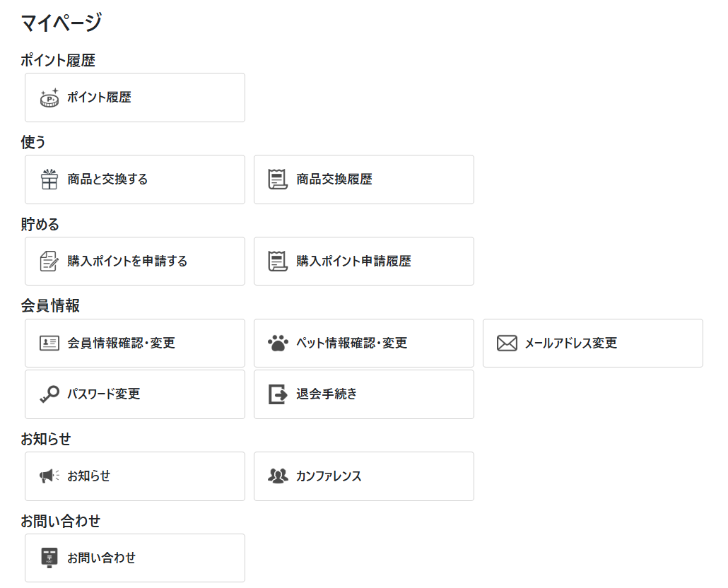Go to 会員情報確認・変更
The width and height of the screenshot is (728, 588).
point(135,343)
